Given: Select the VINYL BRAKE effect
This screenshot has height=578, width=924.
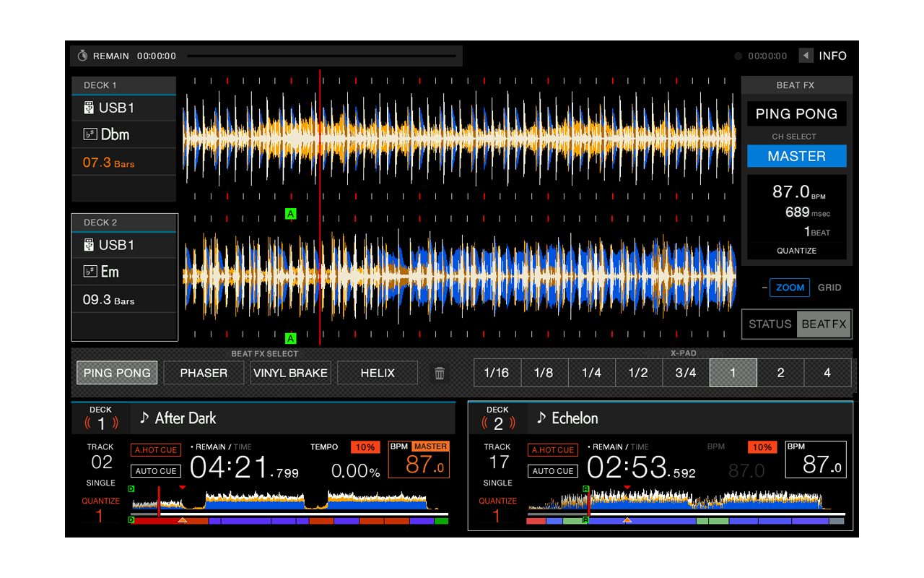Looking at the screenshot, I should pyautogui.click(x=290, y=373).
